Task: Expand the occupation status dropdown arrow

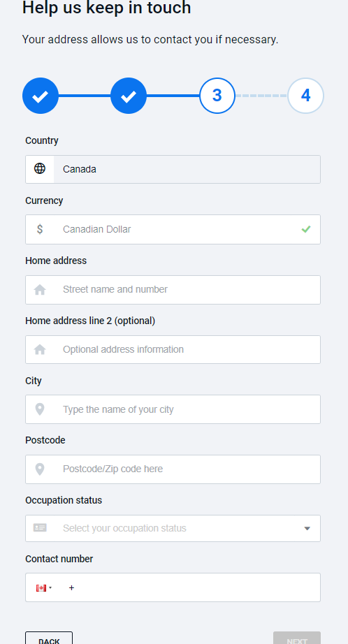Action: coord(307,529)
